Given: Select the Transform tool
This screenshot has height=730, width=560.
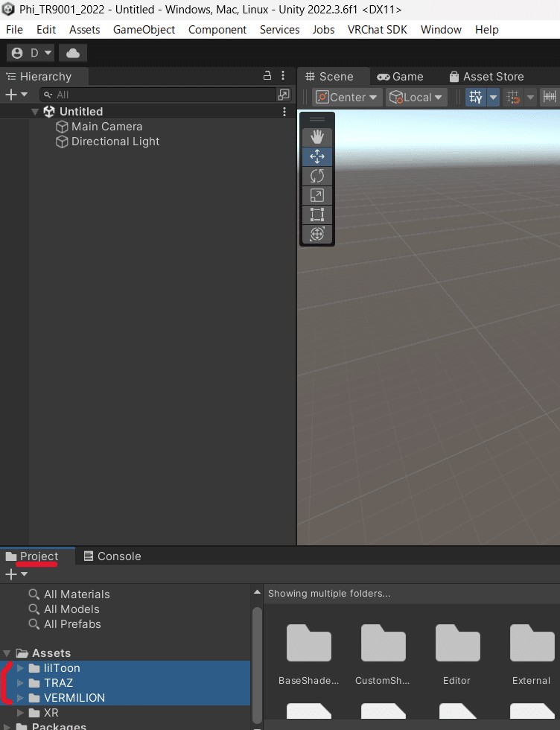Looking at the screenshot, I should point(317,234).
